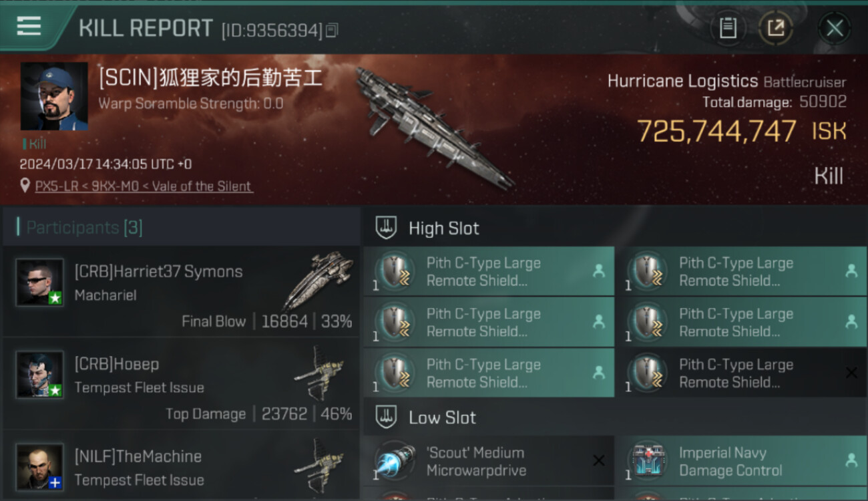Open Harriet37 Symons pilot portrait
The width and height of the screenshot is (868, 501).
point(40,283)
